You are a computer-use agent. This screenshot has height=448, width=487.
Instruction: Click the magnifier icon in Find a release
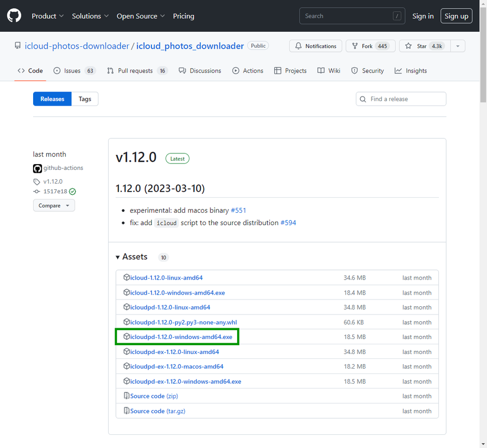362,99
